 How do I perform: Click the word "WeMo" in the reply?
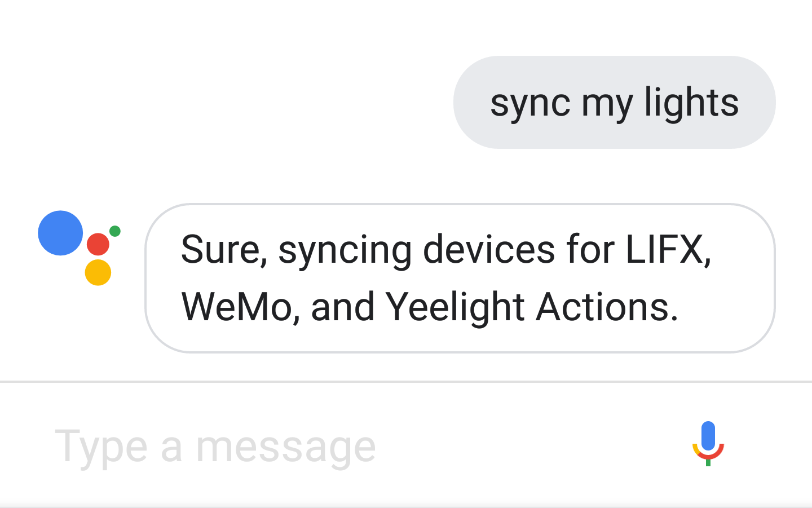coord(237,307)
